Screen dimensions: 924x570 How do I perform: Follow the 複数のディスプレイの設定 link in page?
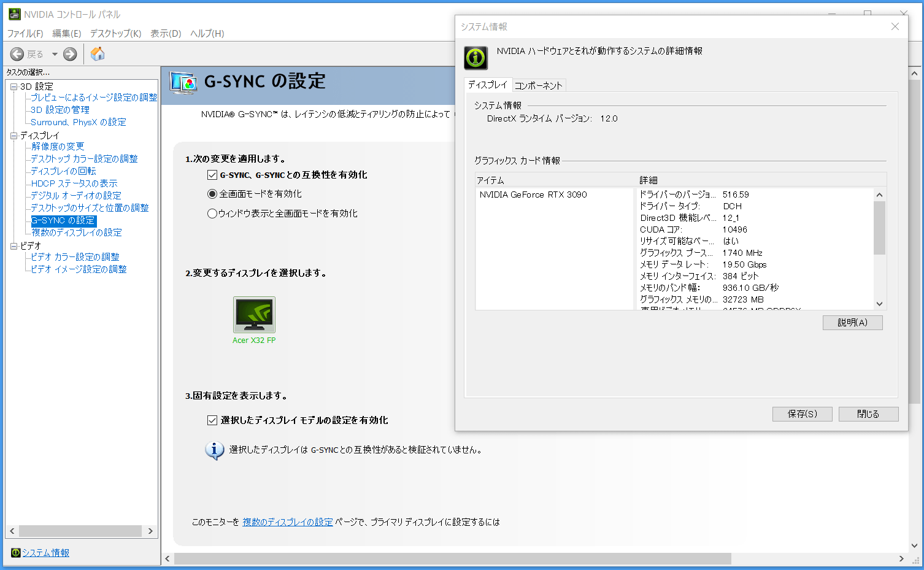coord(288,522)
